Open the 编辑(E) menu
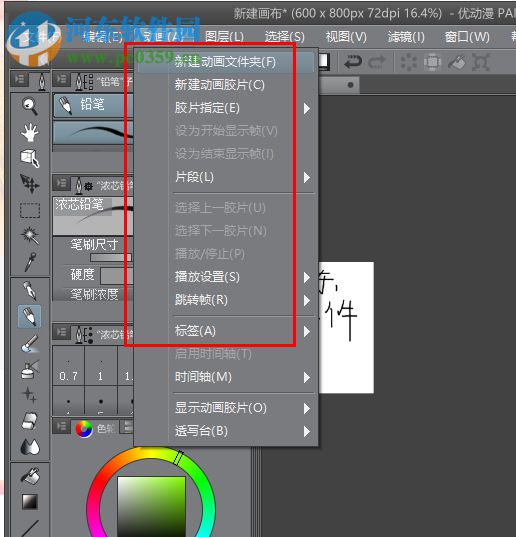The width and height of the screenshot is (516, 537). click(103, 37)
